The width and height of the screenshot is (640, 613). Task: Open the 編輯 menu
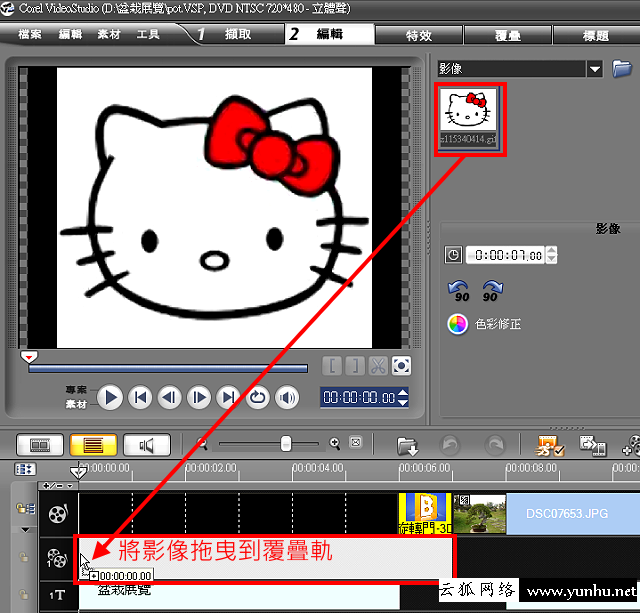coord(70,34)
